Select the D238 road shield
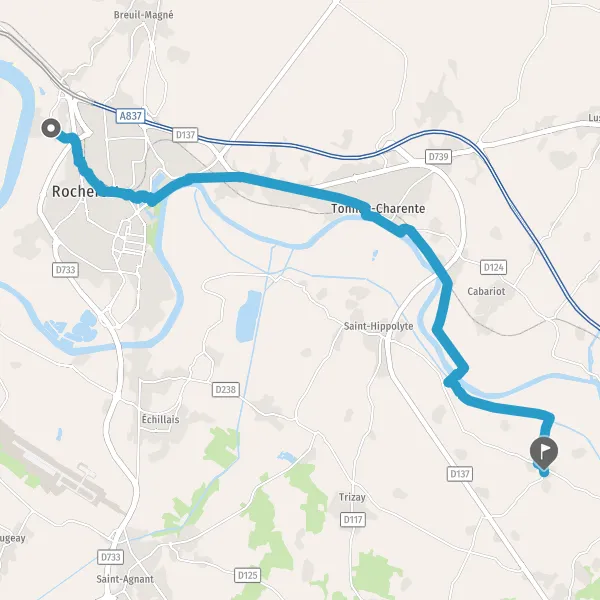The height and width of the screenshot is (600, 600). [226, 390]
